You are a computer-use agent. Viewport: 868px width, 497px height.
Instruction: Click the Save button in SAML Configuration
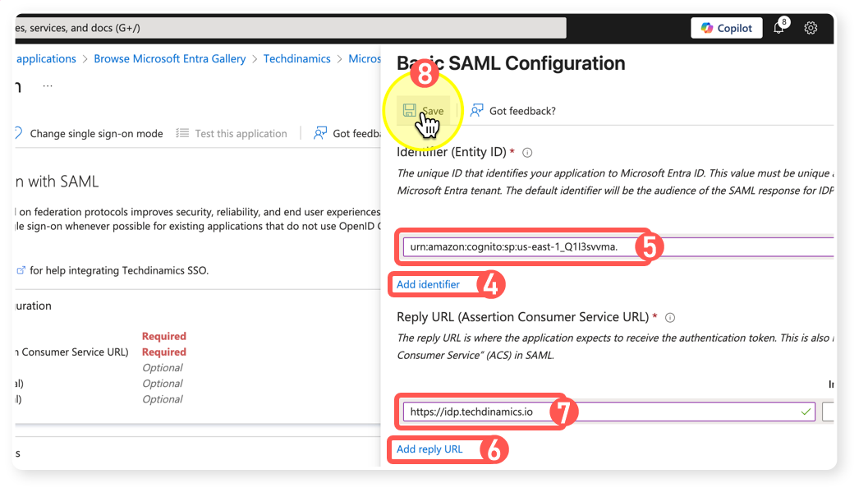point(424,111)
